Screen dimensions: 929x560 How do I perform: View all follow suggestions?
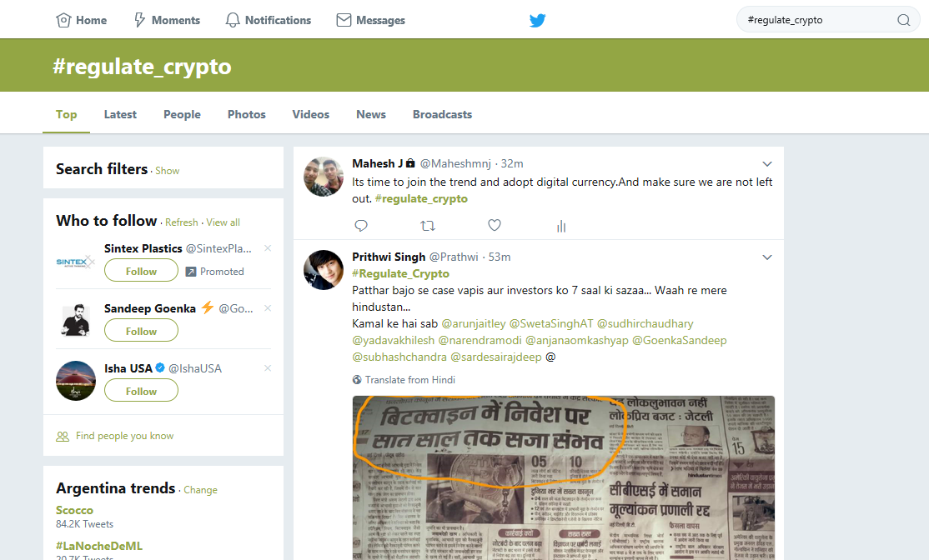(x=223, y=222)
